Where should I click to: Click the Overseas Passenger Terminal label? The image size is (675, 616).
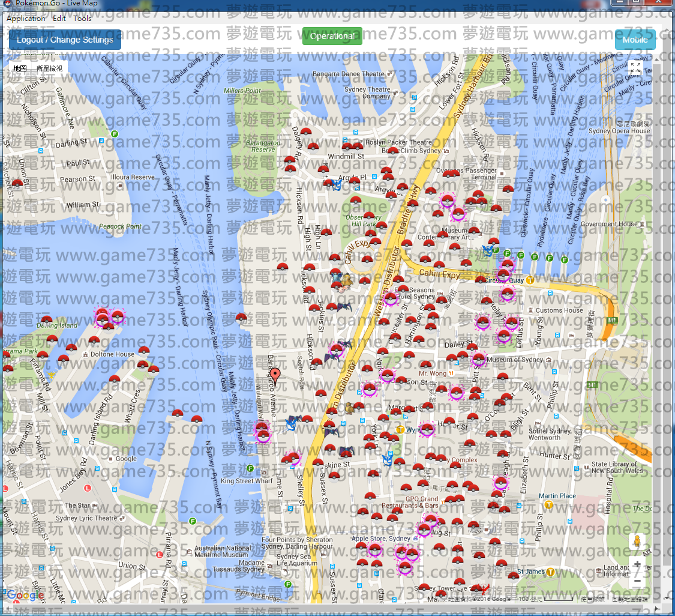(467, 174)
